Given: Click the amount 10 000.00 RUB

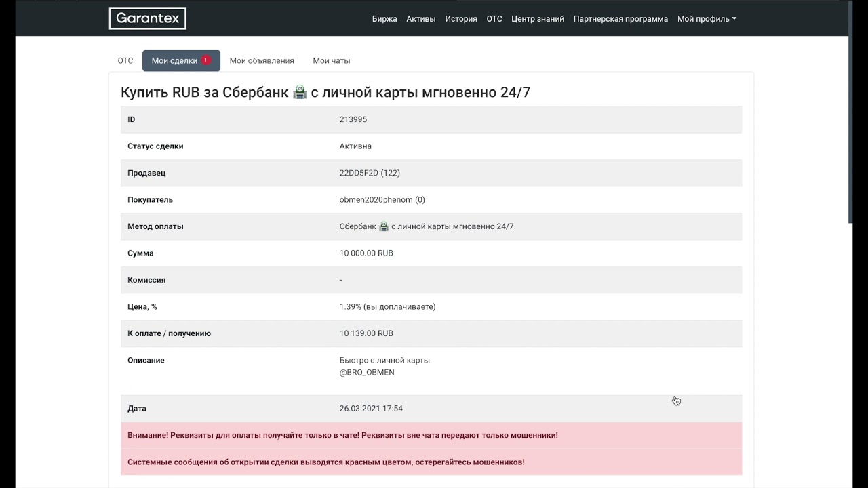Looking at the screenshot, I should pos(366,253).
